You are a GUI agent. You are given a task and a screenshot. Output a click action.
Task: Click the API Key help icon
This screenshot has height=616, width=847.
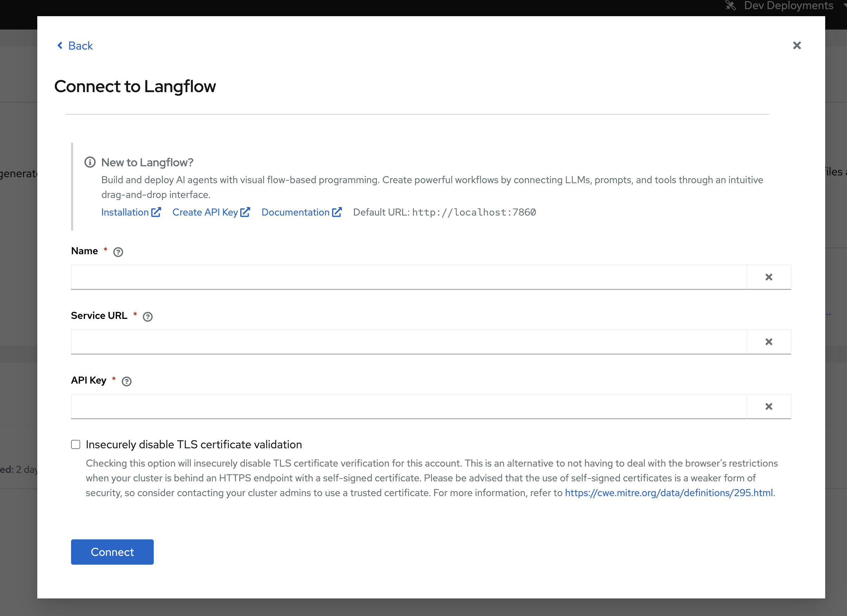(127, 381)
